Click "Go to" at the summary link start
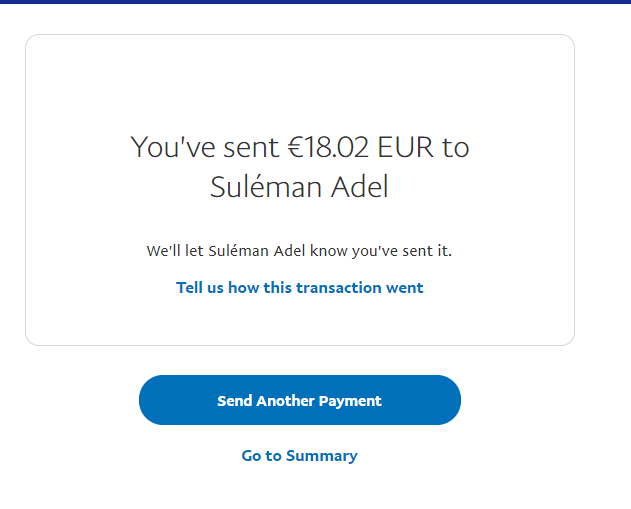This screenshot has width=631, height=509. tap(261, 456)
